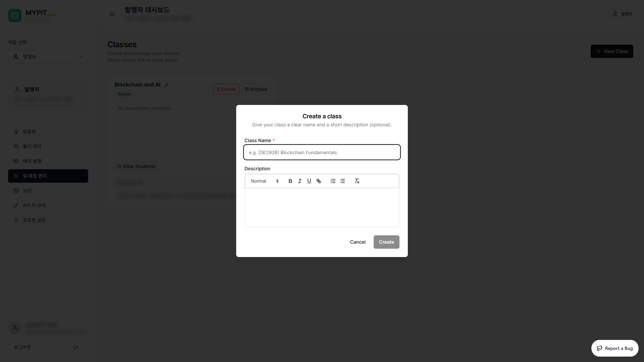644x362 pixels.
Task: Click inside the Description text area
Action: pos(322,207)
